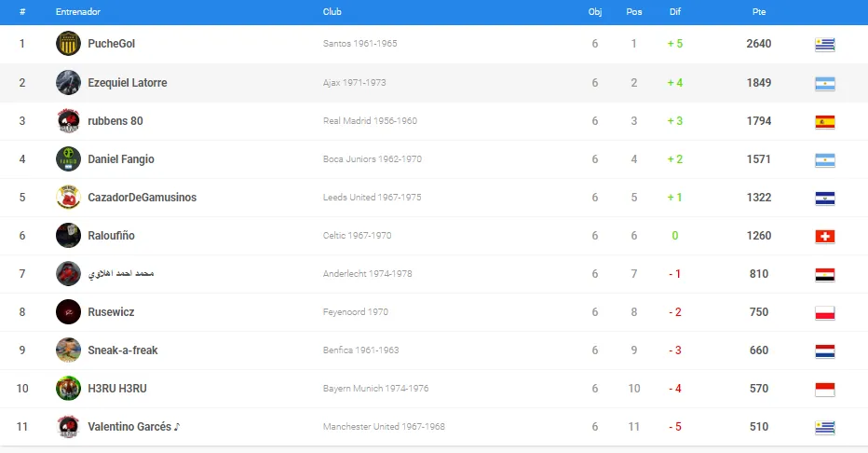
Task: Click the Uruguay flag beside PucheGol
Action: point(825,45)
